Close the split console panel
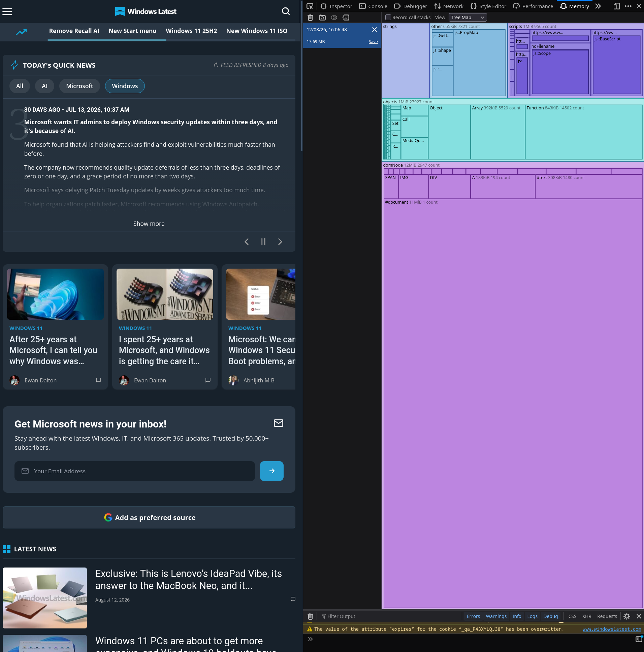This screenshot has height=652, width=644. point(639,616)
